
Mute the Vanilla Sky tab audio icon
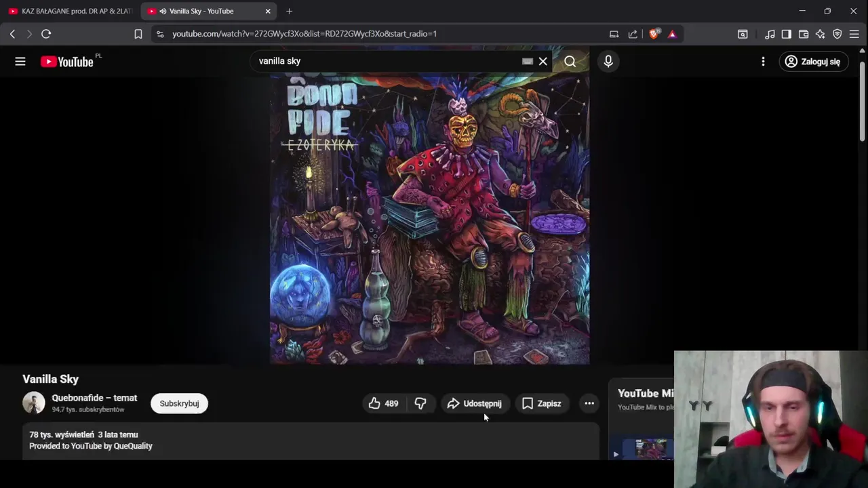163,12
